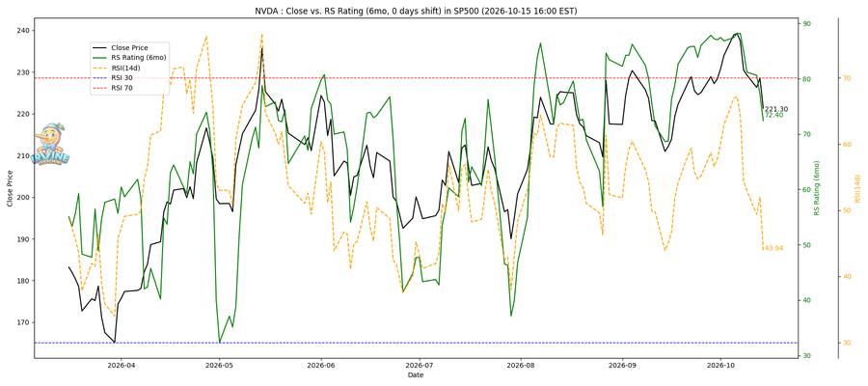Click the green RS Rating legend line sample
Image resolution: width=868 pixels, height=386 pixels.
(x=100, y=58)
